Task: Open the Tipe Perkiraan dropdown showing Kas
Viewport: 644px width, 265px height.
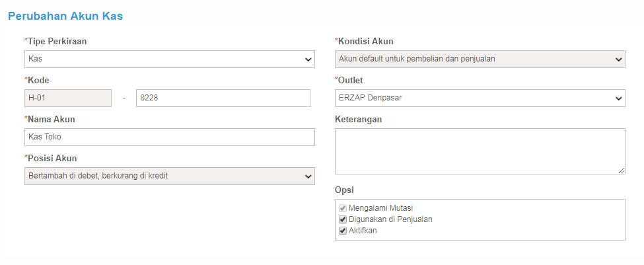Action: point(170,59)
